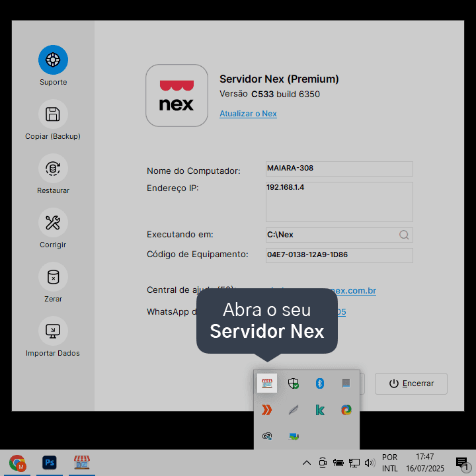The height and width of the screenshot is (476, 476).
Task: Click the Nex logo image
Action: [x=177, y=95]
